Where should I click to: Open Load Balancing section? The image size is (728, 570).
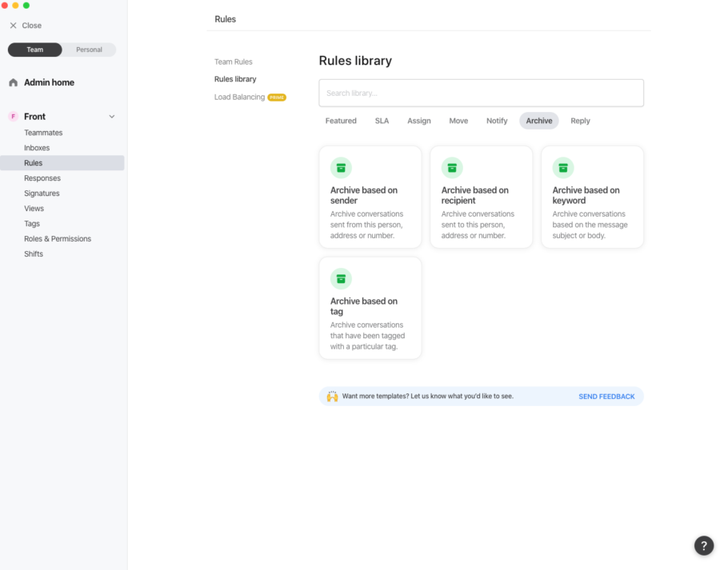[239, 97]
